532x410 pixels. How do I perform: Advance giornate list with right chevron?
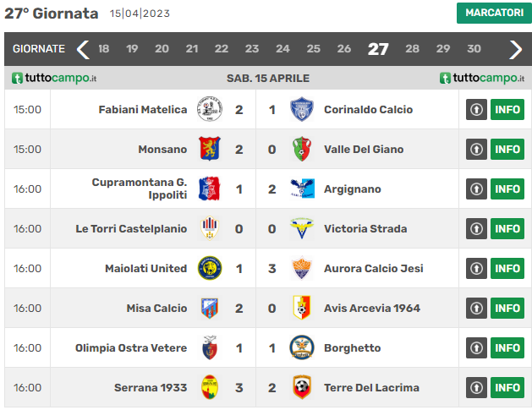tap(516, 50)
